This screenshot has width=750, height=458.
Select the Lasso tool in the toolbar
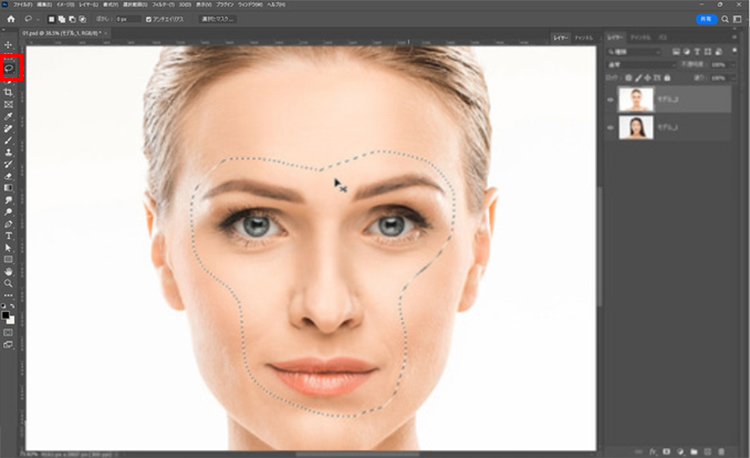(9, 70)
